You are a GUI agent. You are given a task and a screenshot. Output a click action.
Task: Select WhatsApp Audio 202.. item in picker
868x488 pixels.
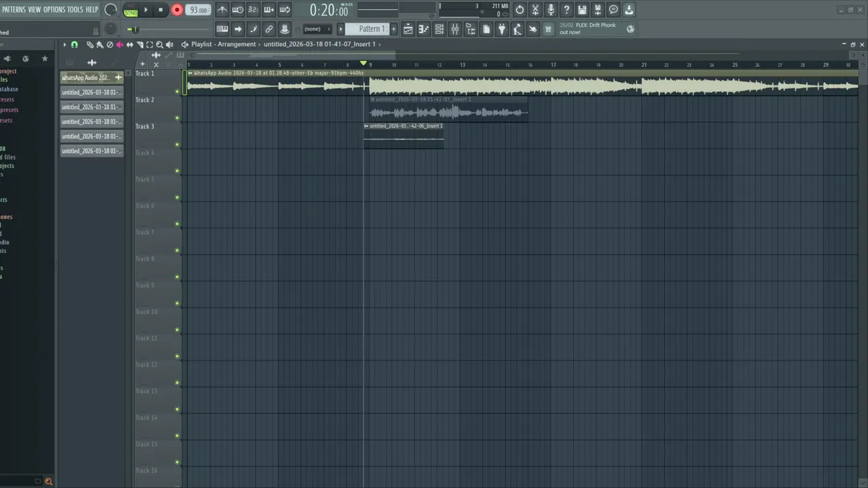(x=92, y=77)
